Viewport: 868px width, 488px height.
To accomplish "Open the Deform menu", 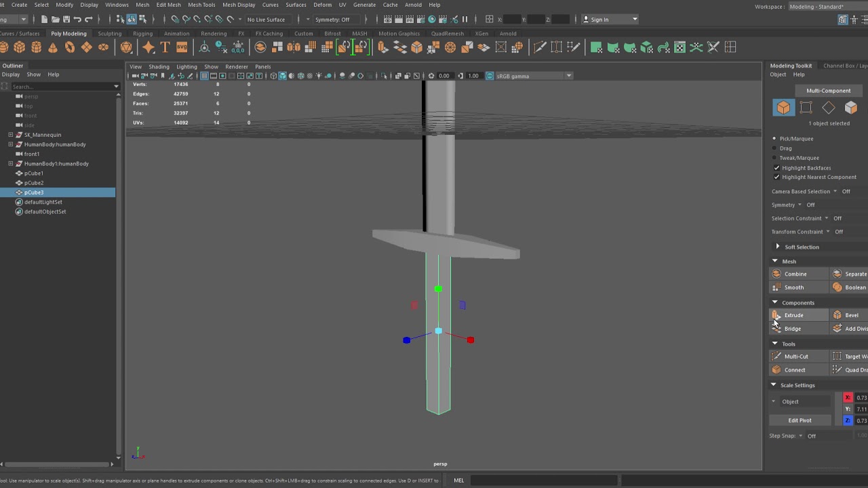I will 322,5.
